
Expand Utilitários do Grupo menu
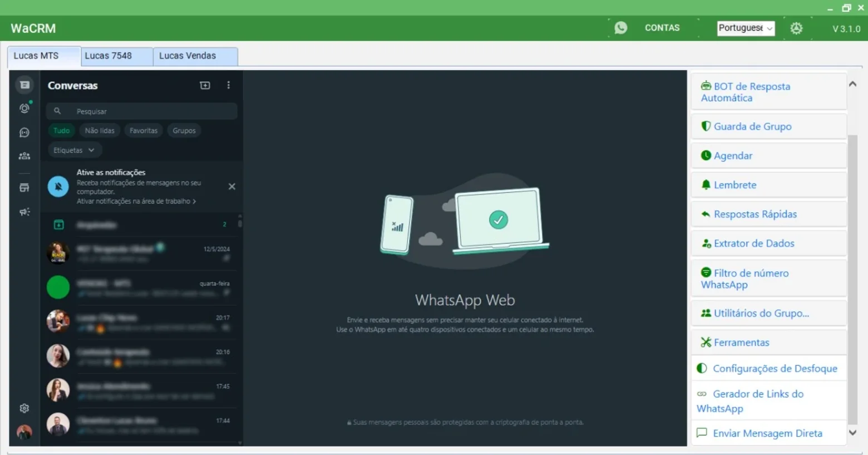click(769, 313)
